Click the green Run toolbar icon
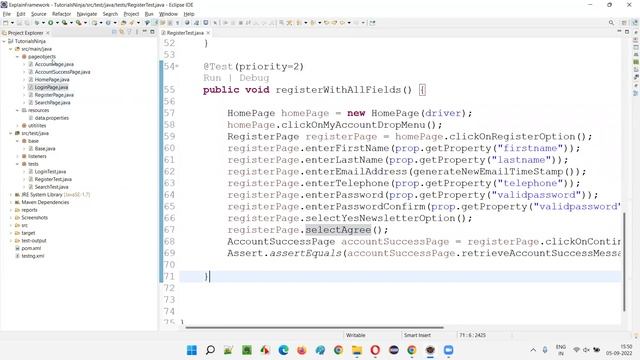 click(51, 23)
